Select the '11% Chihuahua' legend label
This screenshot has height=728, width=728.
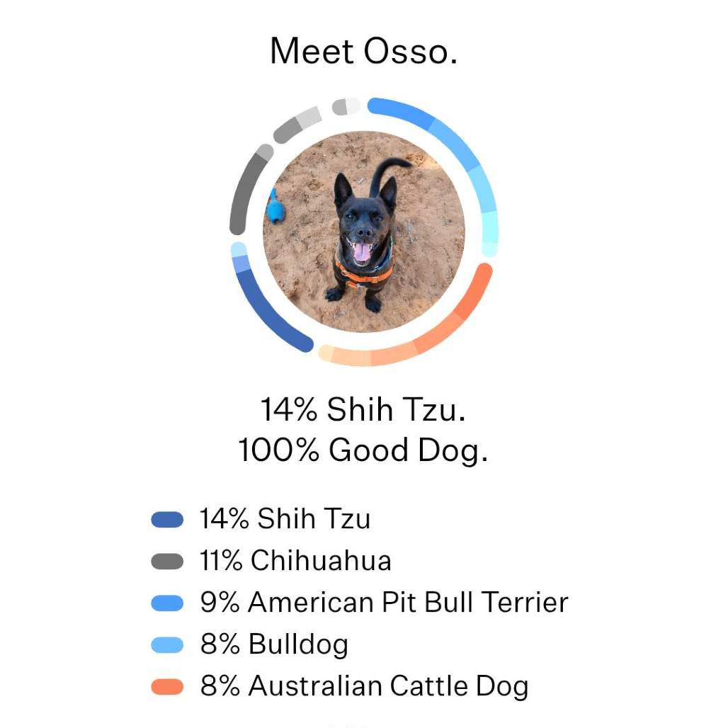[x=296, y=561]
